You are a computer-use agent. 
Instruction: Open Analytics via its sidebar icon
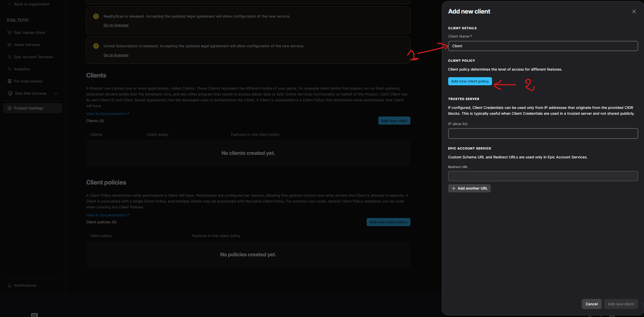click(x=9, y=69)
